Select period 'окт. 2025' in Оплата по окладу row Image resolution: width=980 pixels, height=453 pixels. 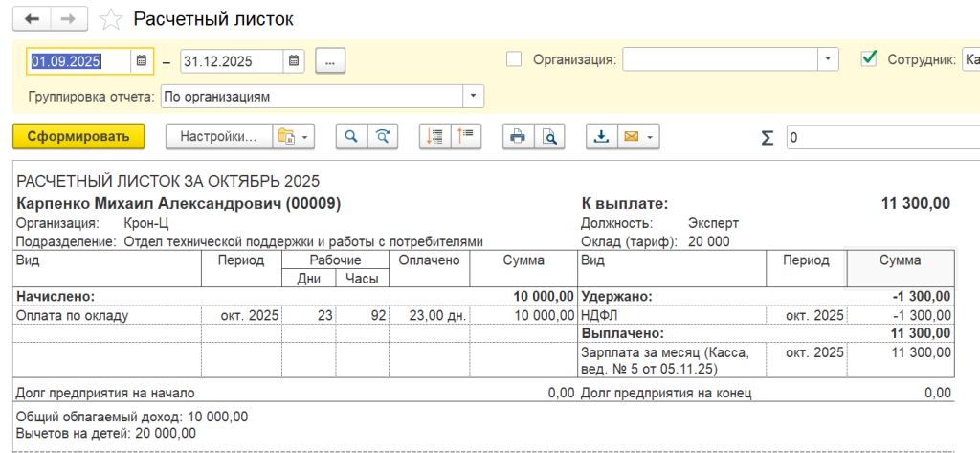[242, 315]
